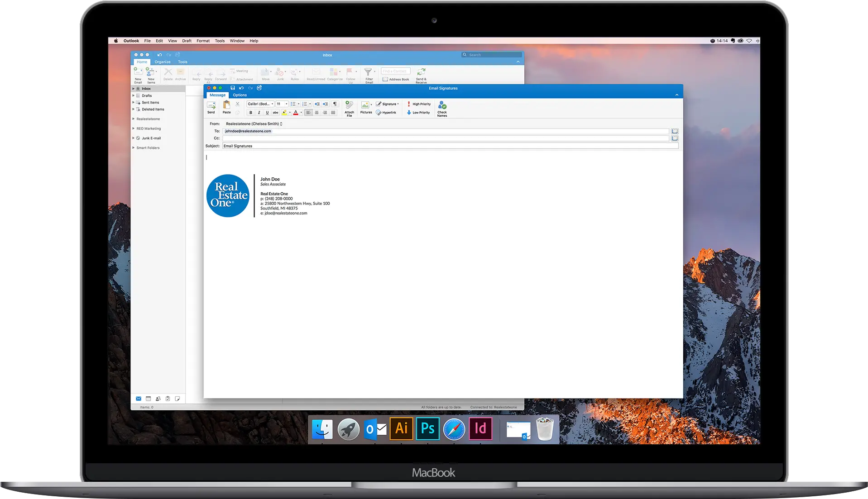Image resolution: width=868 pixels, height=499 pixels.
Task: Switch to People view at sidebar bottom
Action: [158, 399]
